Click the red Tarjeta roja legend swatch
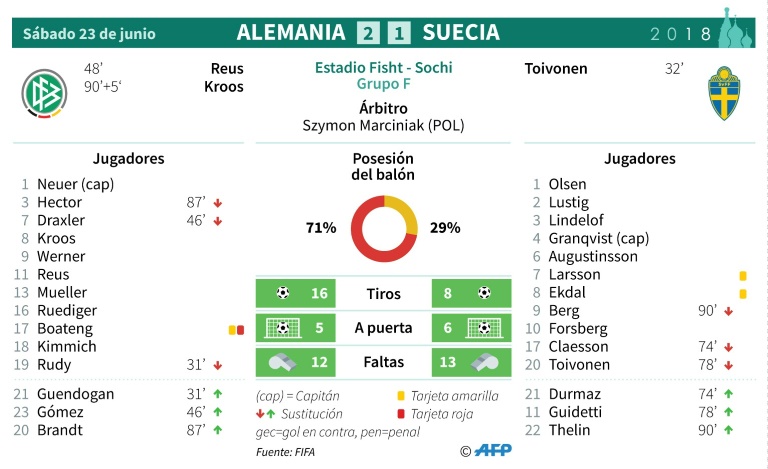Image resolution: width=768 pixels, height=469 pixels. tap(401, 414)
